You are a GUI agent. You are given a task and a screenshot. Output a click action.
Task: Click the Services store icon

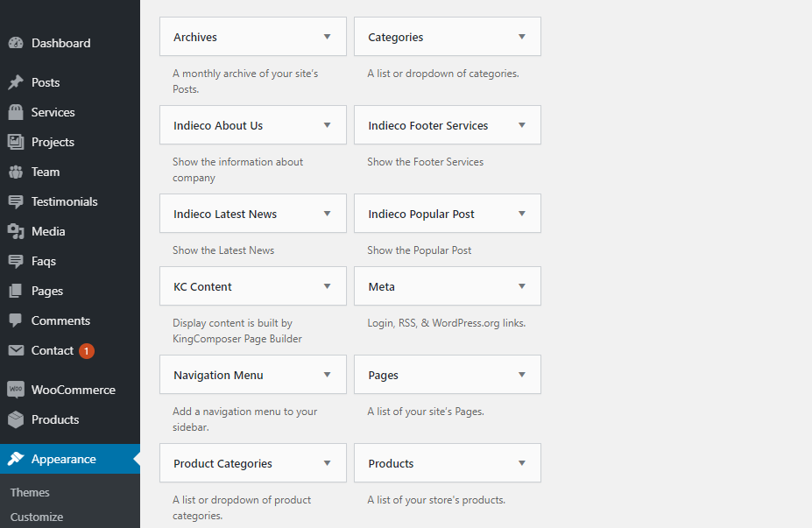coord(16,112)
